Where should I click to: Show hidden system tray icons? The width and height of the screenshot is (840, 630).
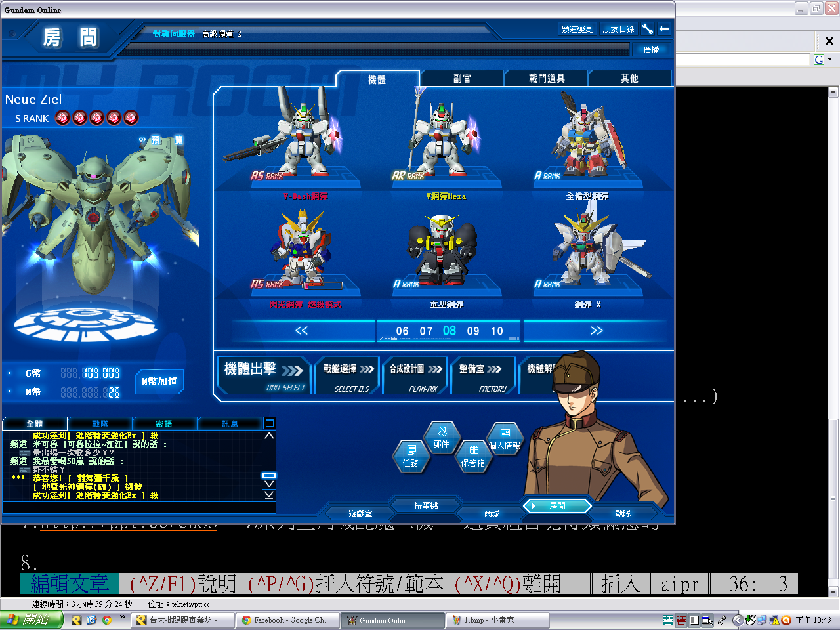737,620
